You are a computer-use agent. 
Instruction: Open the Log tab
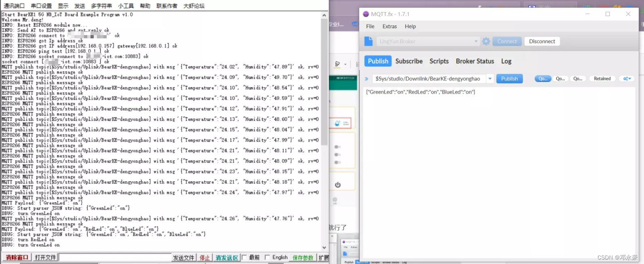[x=506, y=61]
